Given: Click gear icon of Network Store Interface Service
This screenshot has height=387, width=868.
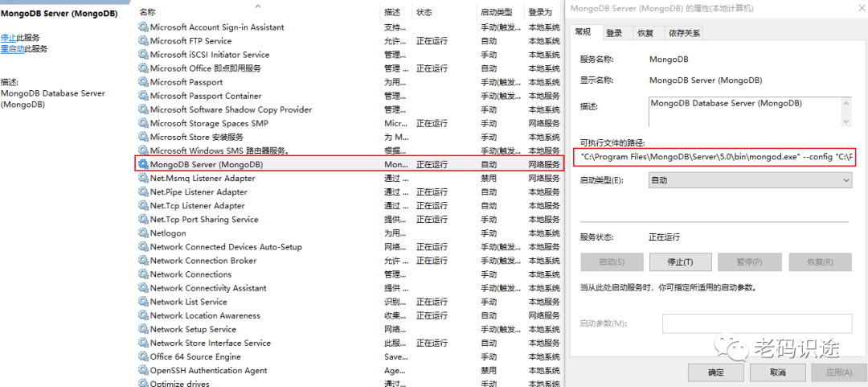Looking at the screenshot, I should [x=143, y=344].
